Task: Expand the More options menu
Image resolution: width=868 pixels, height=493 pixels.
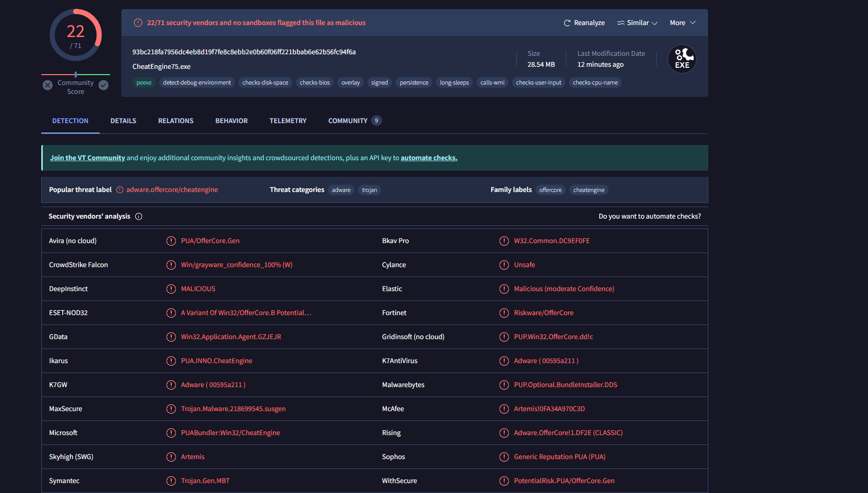Action: [683, 23]
